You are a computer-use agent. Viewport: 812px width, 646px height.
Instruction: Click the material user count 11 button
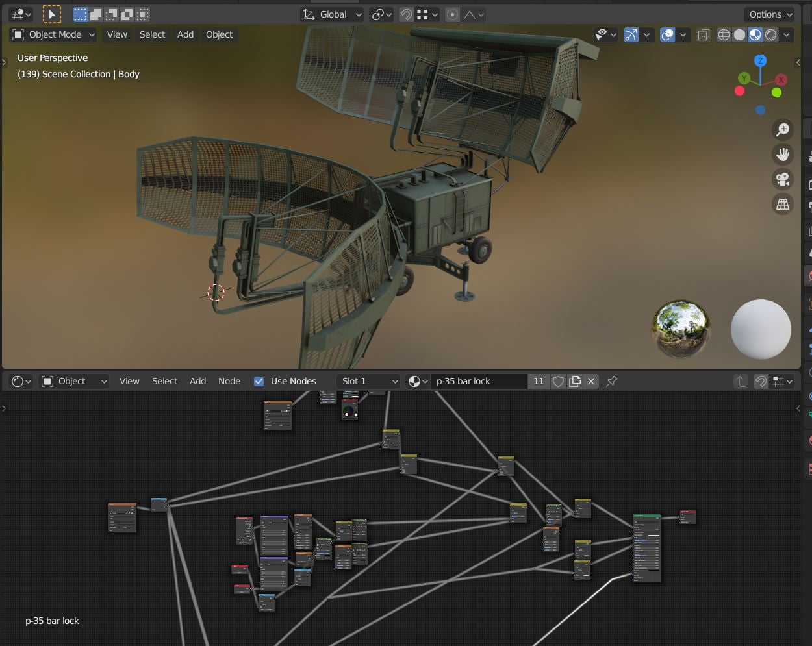click(x=539, y=382)
